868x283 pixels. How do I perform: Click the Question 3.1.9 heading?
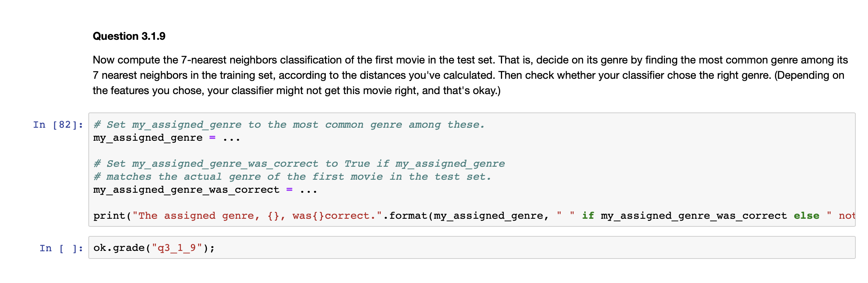click(129, 36)
